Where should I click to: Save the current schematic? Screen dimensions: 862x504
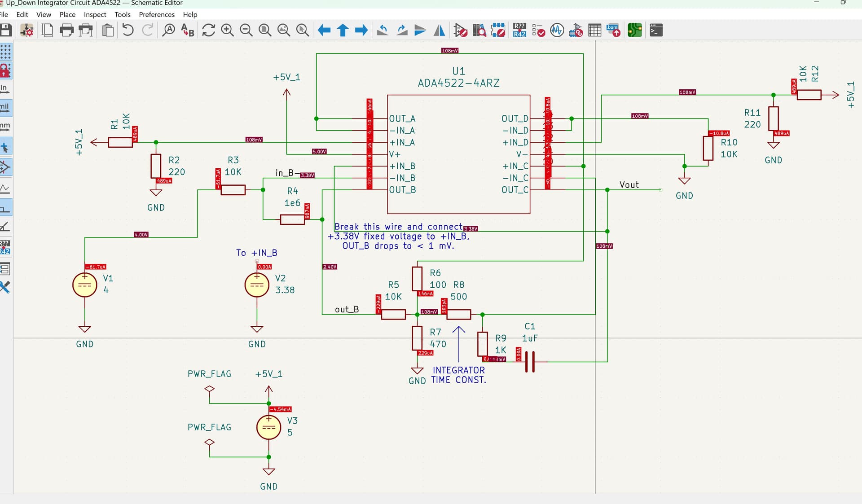point(6,30)
